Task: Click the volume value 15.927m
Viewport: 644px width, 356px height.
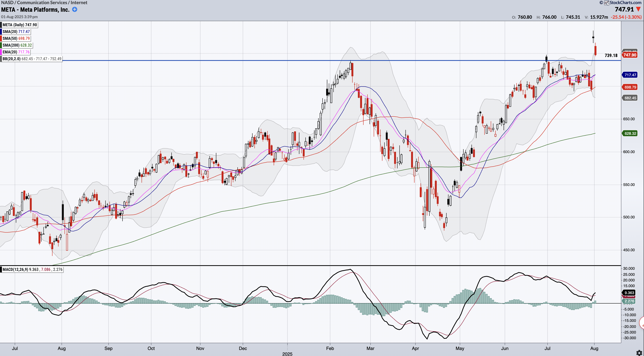Action: (599, 17)
